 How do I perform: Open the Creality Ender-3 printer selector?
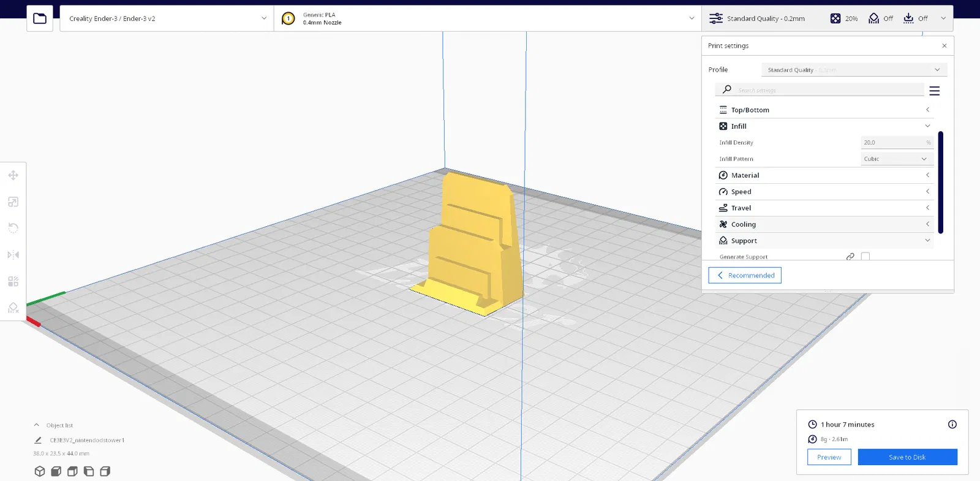(167, 18)
